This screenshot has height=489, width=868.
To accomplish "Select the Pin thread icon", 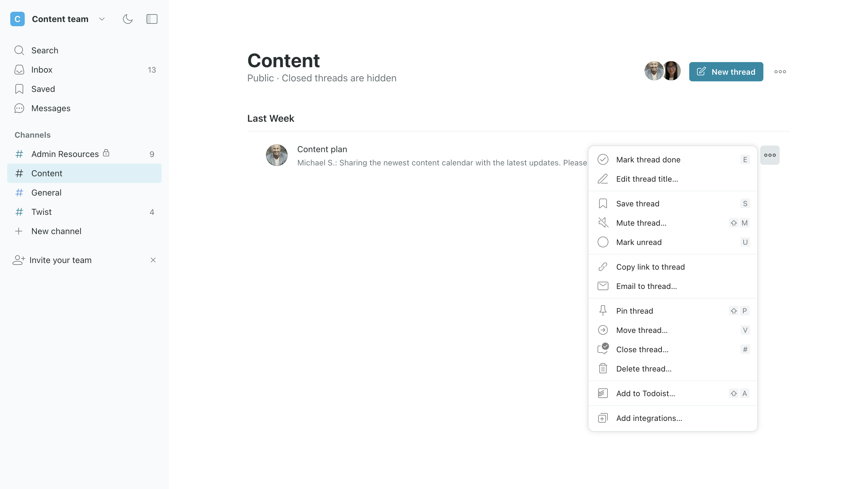I will pyautogui.click(x=603, y=310).
